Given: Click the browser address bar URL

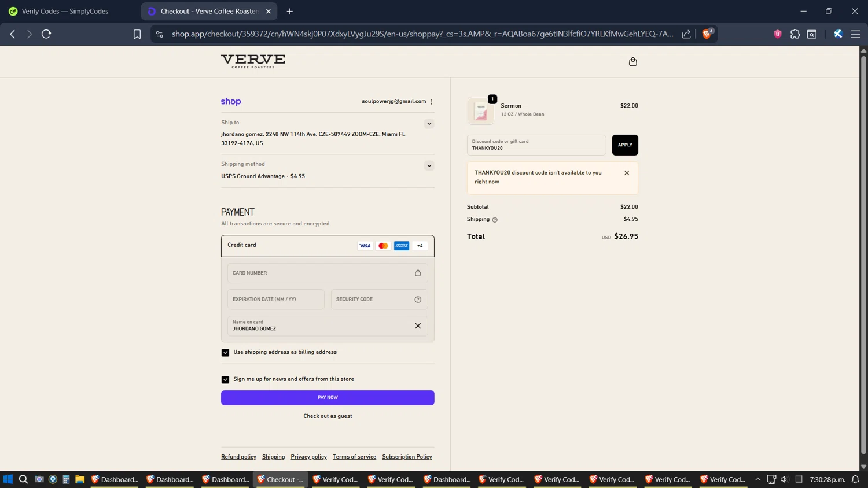Looking at the screenshot, I should click(422, 34).
